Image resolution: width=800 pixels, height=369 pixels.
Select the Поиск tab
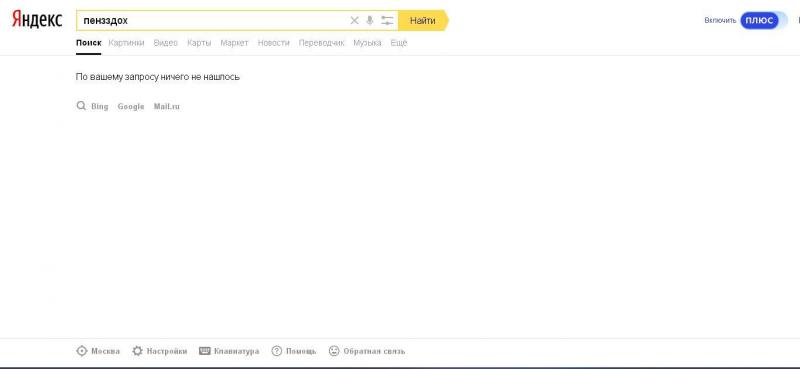pyautogui.click(x=88, y=43)
